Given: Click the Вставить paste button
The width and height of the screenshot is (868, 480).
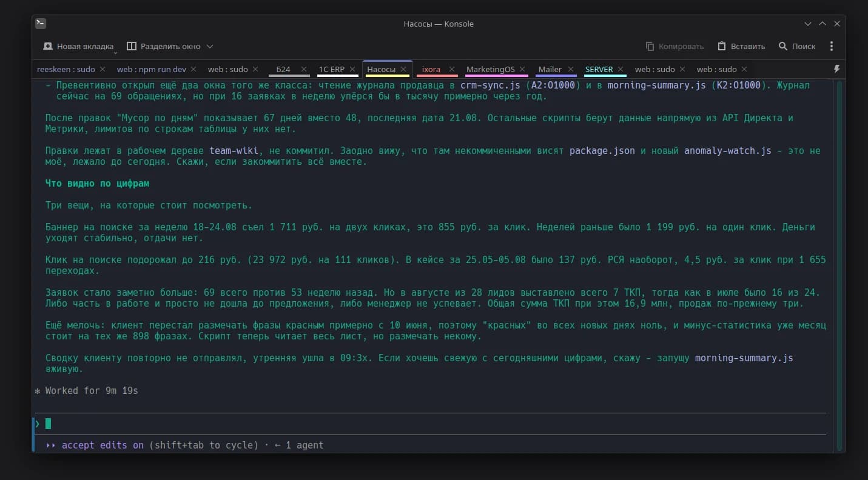Looking at the screenshot, I should coord(741,46).
